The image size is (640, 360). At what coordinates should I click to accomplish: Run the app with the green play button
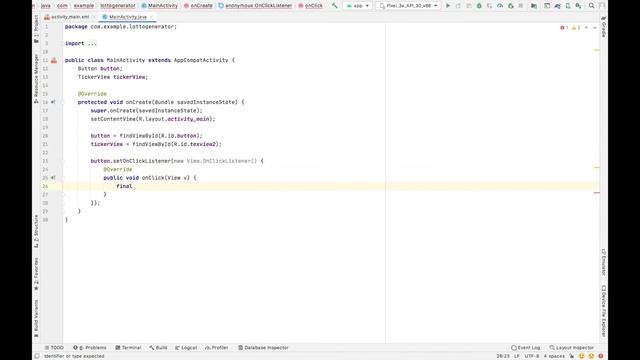pyautogui.click(x=448, y=6)
